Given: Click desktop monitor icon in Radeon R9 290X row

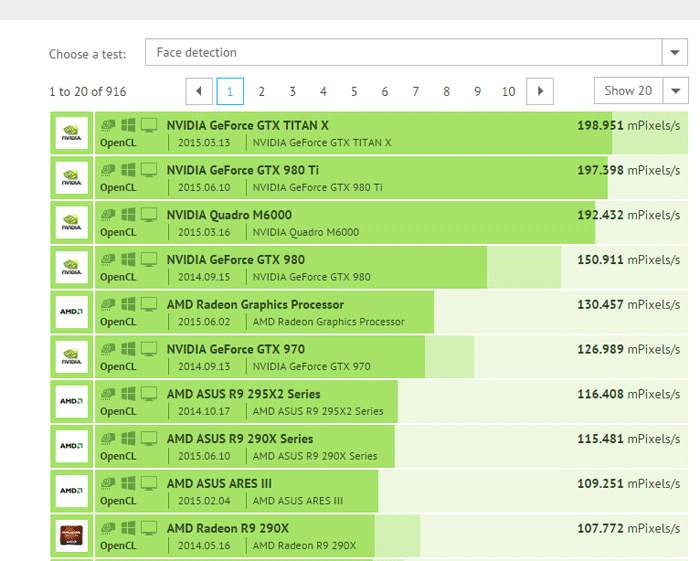Looking at the screenshot, I should [149, 528].
